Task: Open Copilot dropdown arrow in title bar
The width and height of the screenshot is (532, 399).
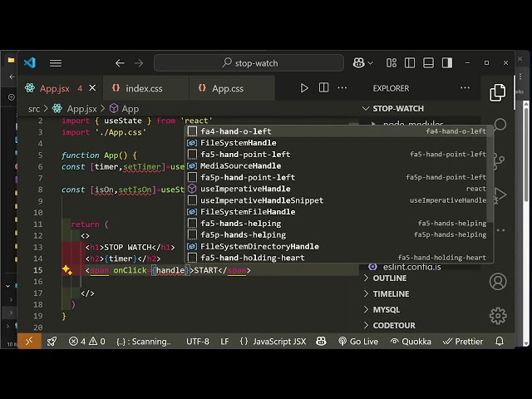Action: [x=371, y=63]
